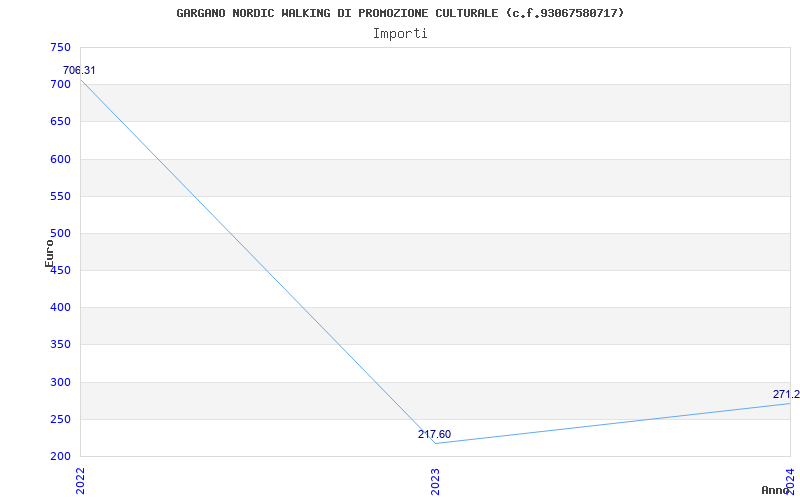The image size is (800, 500).
Task: Click the Importi subtitle
Action: click(400, 34)
